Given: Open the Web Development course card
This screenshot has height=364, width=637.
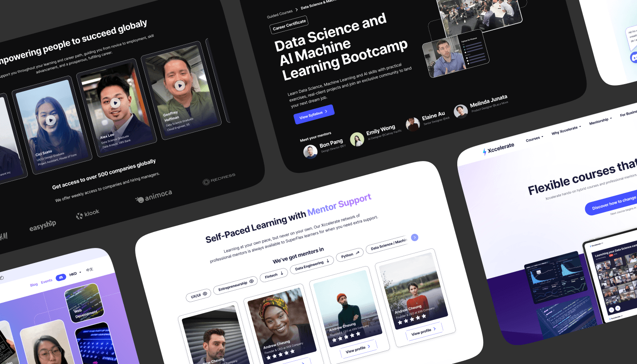Looking at the screenshot, I should coord(85,303).
